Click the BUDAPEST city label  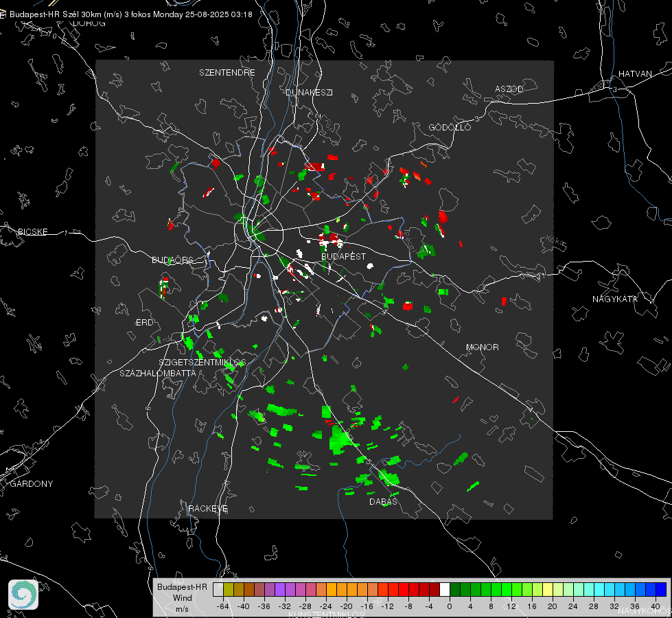[344, 256]
